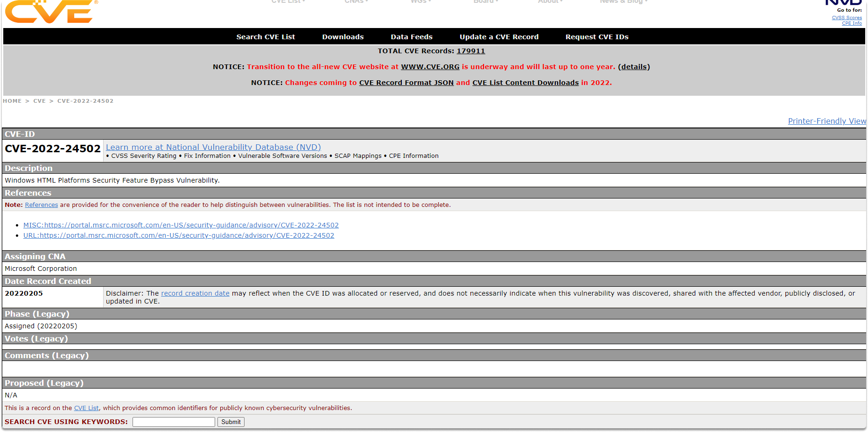This screenshot has width=868, height=432.
Task: Select the Assigned (20220205) phase text
Action: [41, 326]
